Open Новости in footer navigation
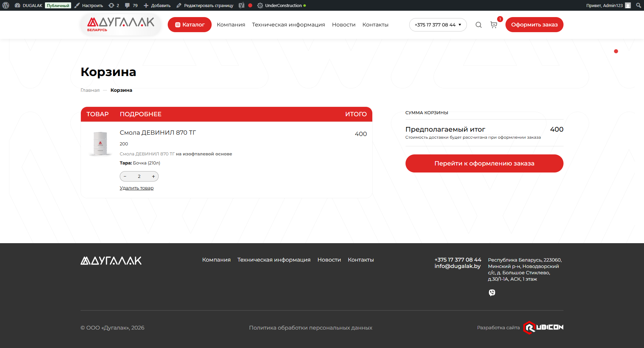The image size is (644, 348). pyautogui.click(x=329, y=260)
